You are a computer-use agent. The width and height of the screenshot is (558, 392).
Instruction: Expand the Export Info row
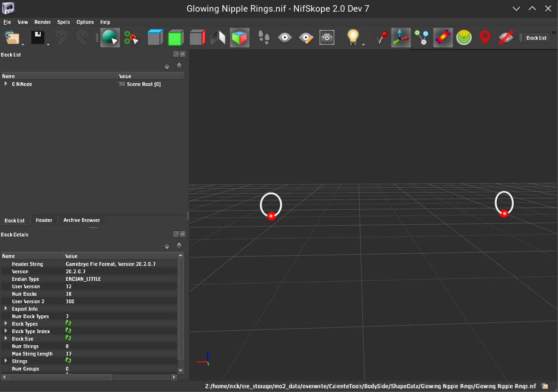pyautogui.click(x=6, y=308)
